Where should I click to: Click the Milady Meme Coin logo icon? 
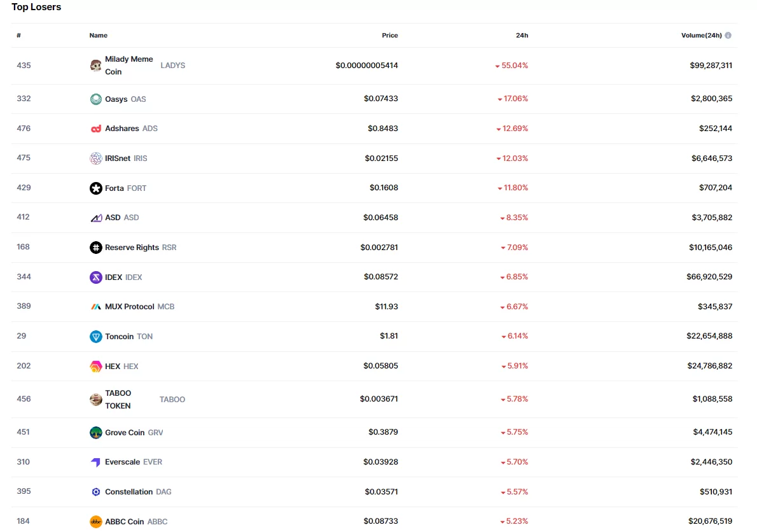click(x=96, y=66)
